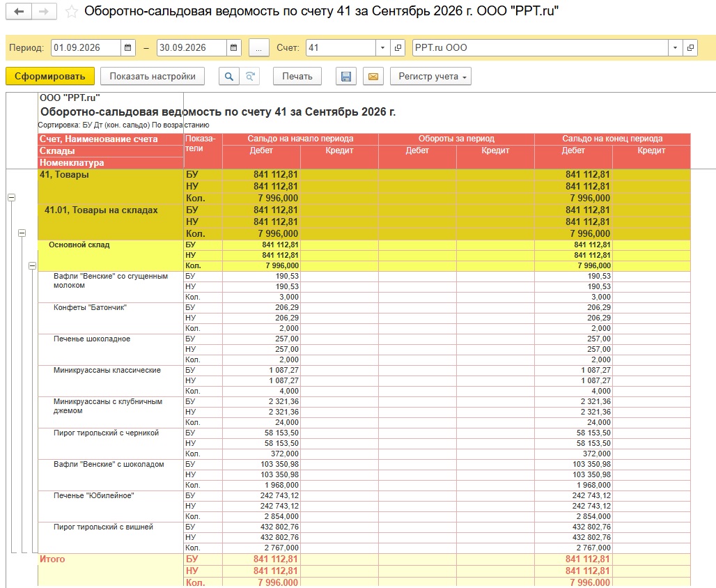Image resolution: width=716 pixels, height=588 pixels.
Task: Click the Итого row label
Action: [52, 559]
